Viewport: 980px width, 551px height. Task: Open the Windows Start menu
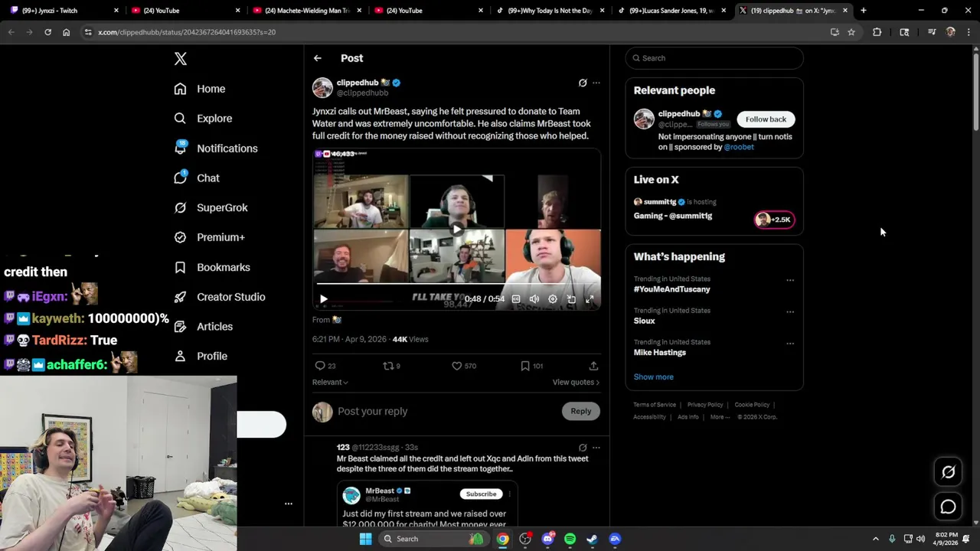pos(366,539)
